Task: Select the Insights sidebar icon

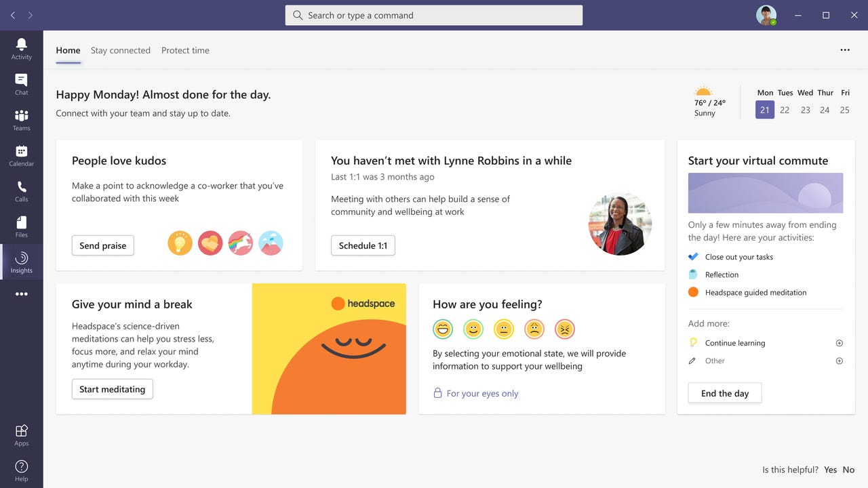Action: pyautogui.click(x=21, y=262)
